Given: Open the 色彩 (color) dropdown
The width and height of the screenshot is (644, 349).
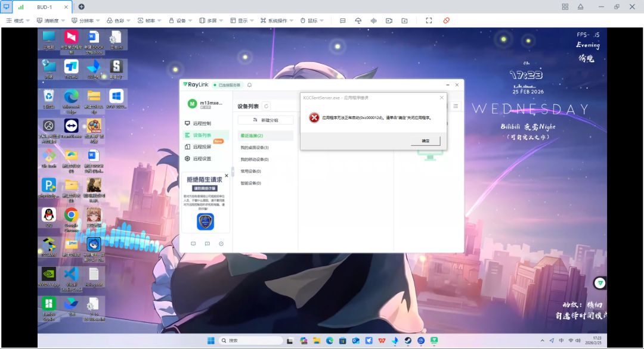Looking at the screenshot, I should (x=118, y=20).
